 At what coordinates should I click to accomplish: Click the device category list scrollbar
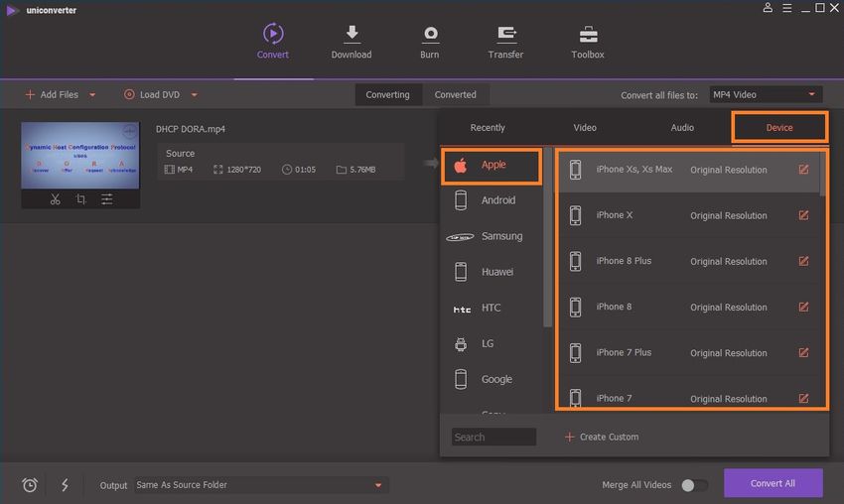pos(547,237)
